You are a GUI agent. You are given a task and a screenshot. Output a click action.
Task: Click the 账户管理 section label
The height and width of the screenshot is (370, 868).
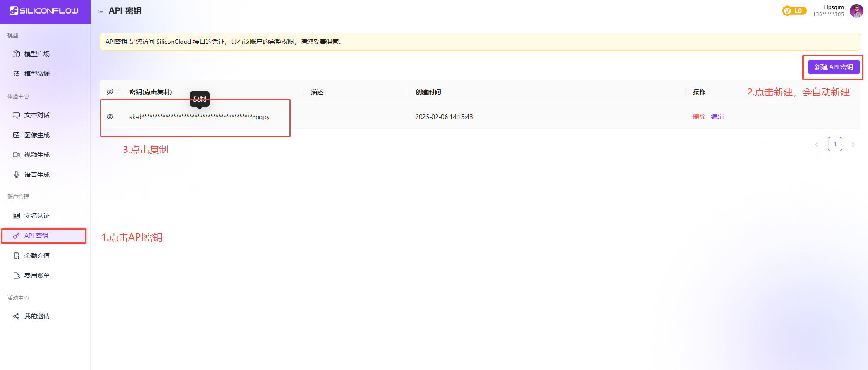click(18, 197)
